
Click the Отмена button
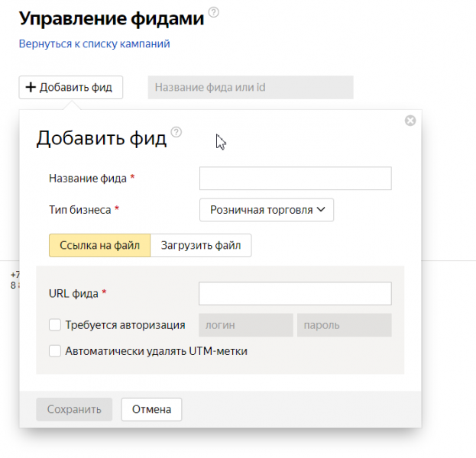point(151,409)
